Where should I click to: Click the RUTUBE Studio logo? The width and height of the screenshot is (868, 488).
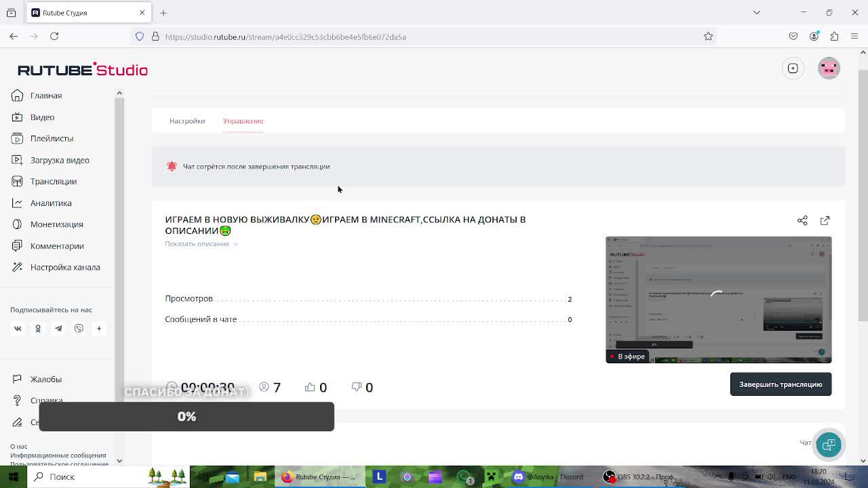pos(83,70)
